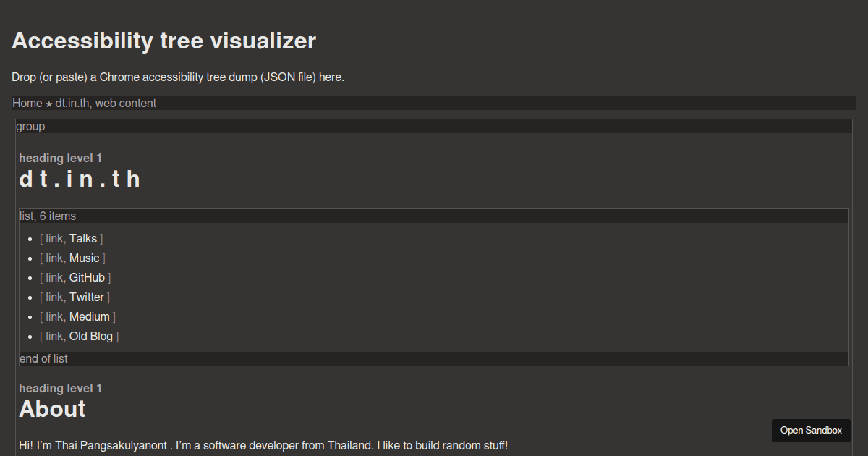Select the 'list, 6 items' header bar
868x456 pixels.
pos(48,215)
